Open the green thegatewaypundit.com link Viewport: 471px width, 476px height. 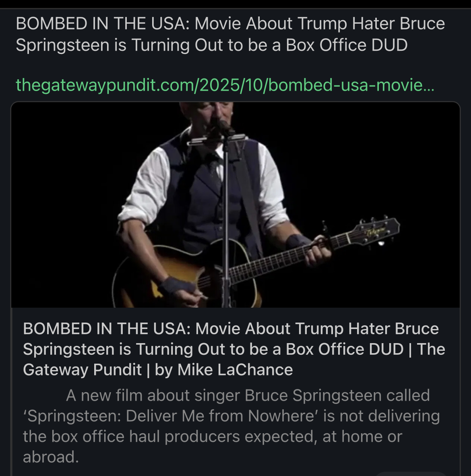pyautogui.click(x=225, y=85)
